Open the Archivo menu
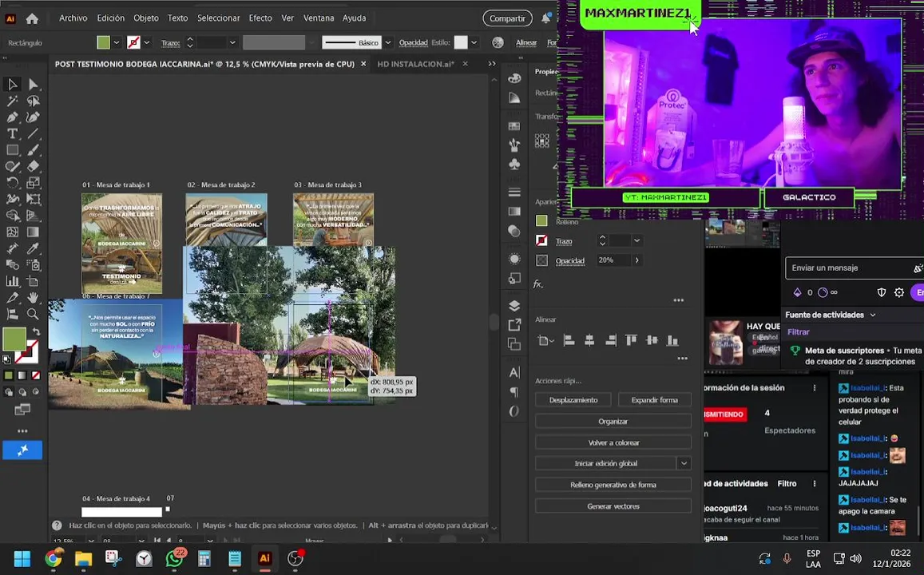Screen dimensions: 924x575 pyautogui.click(x=73, y=18)
